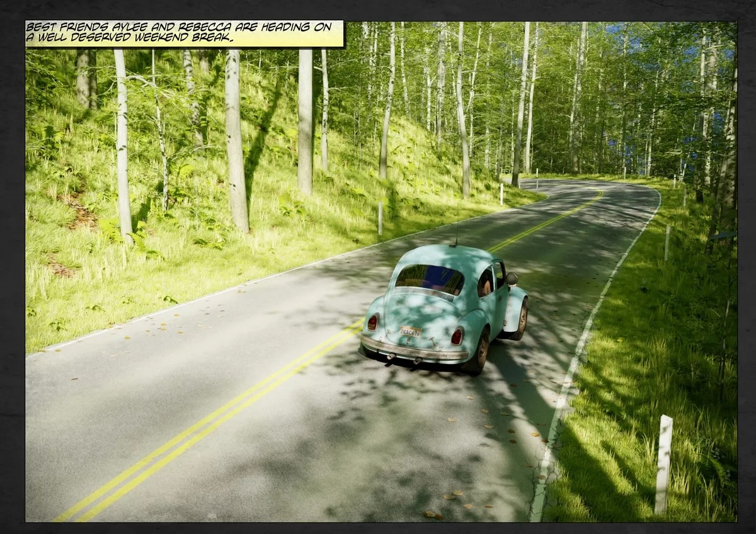
Task: Select the light blue Beetle car
Action: pos(444,309)
